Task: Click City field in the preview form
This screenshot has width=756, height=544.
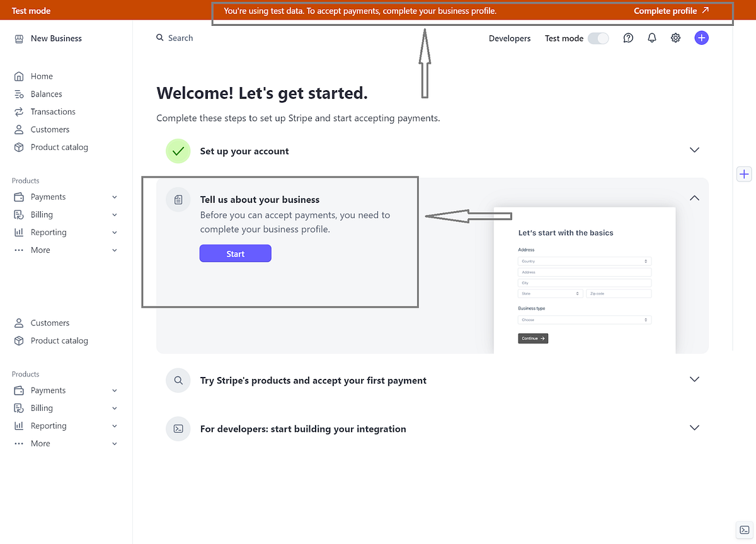Action: click(x=585, y=283)
